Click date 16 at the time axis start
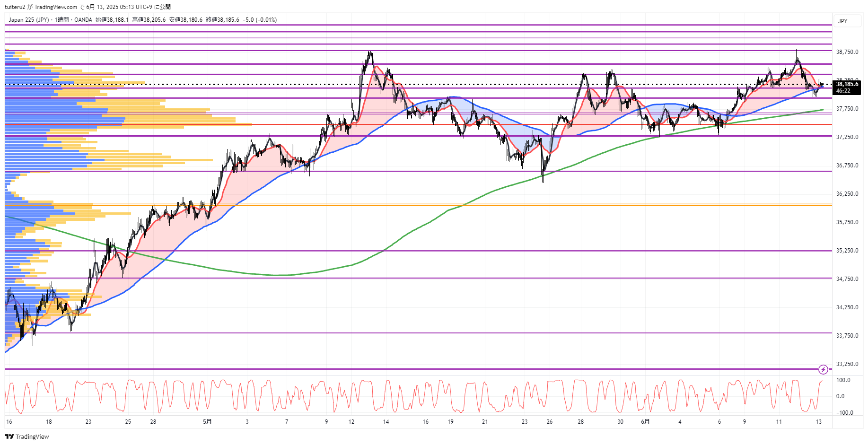Image resolution: width=868 pixels, height=445 pixels. 9,422
